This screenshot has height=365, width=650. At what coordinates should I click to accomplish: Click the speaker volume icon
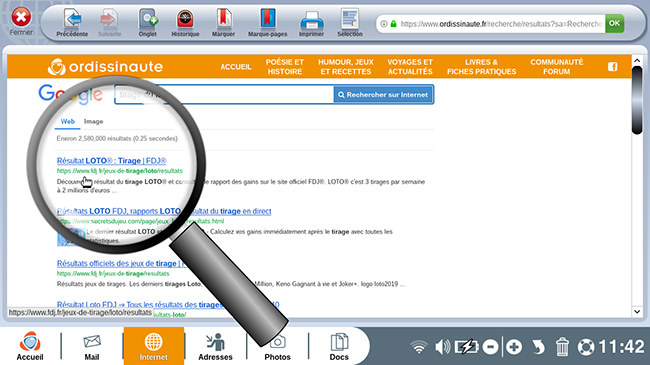442,347
